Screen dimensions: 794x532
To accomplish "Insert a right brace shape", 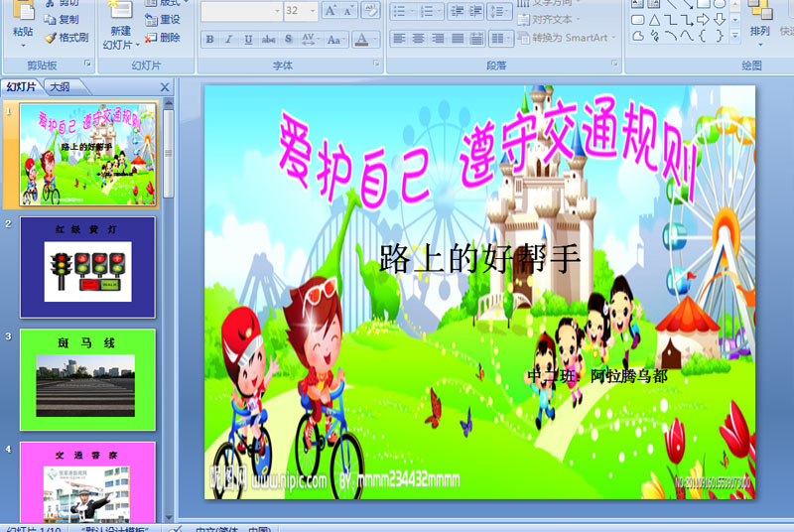I will [719, 36].
